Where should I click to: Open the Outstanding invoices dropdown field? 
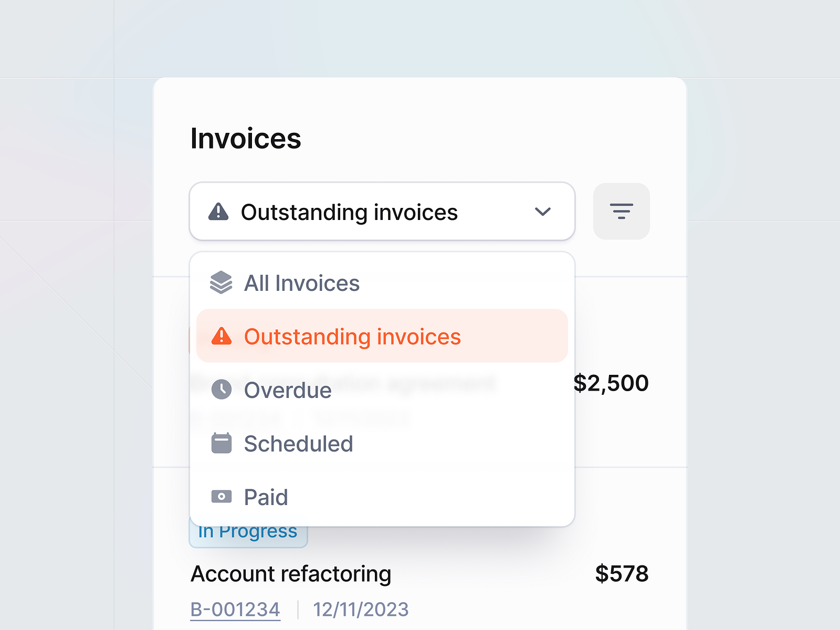382,212
